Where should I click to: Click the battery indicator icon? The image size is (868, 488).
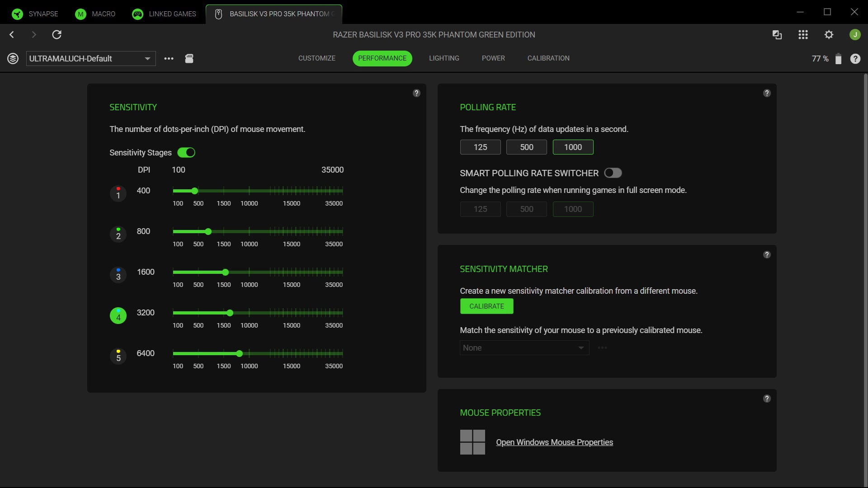pyautogui.click(x=839, y=58)
